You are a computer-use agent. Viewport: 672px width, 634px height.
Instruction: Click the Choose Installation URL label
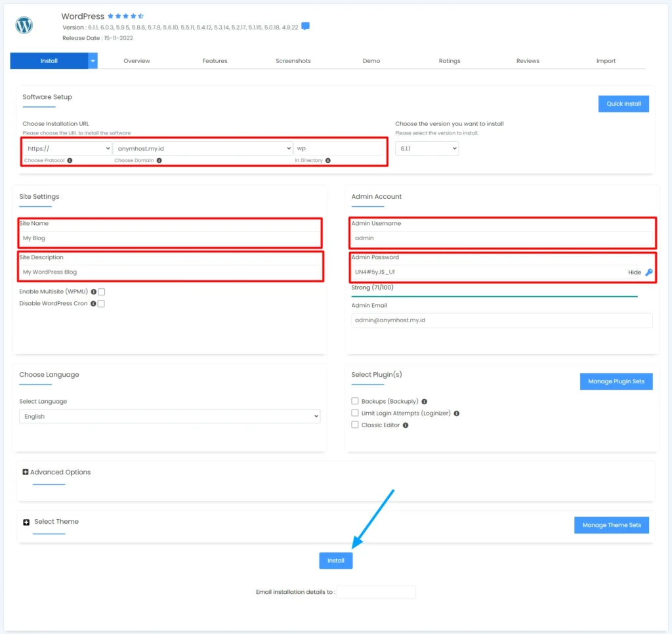point(56,124)
